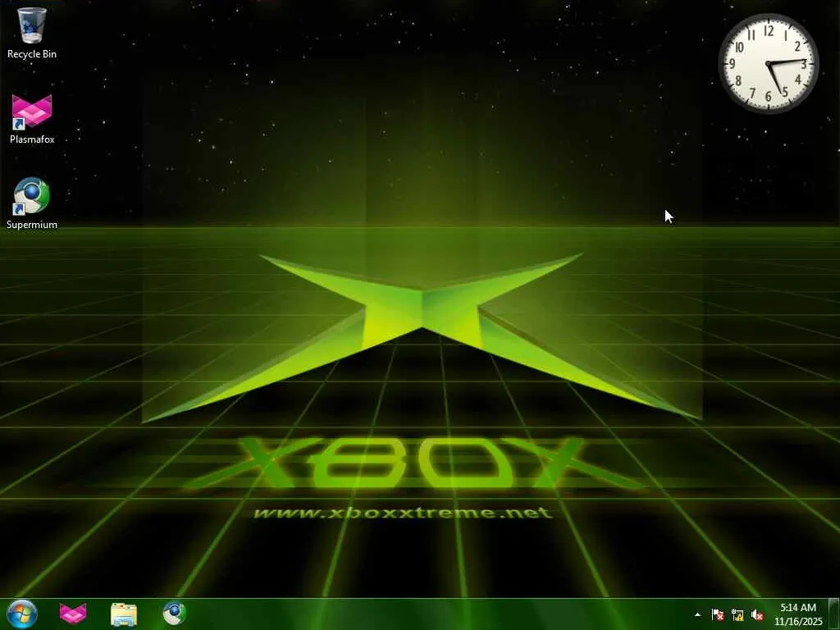Image resolution: width=840 pixels, height=630 pixels.
Task: Click the analog clock desktop gadget
Action: point(768,63)
